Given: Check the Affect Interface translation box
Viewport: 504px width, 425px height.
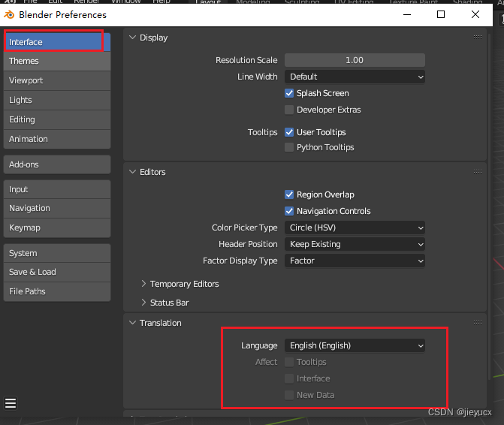Looking at the screenshot, I should tap(289, 378).
